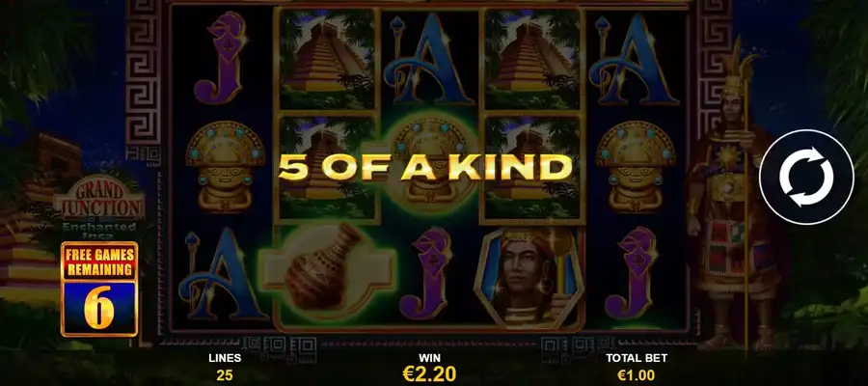The width and height of the screenshot is (868, 386).
Task: Click the Win €2.20 amount
Action: coord(429,368)
